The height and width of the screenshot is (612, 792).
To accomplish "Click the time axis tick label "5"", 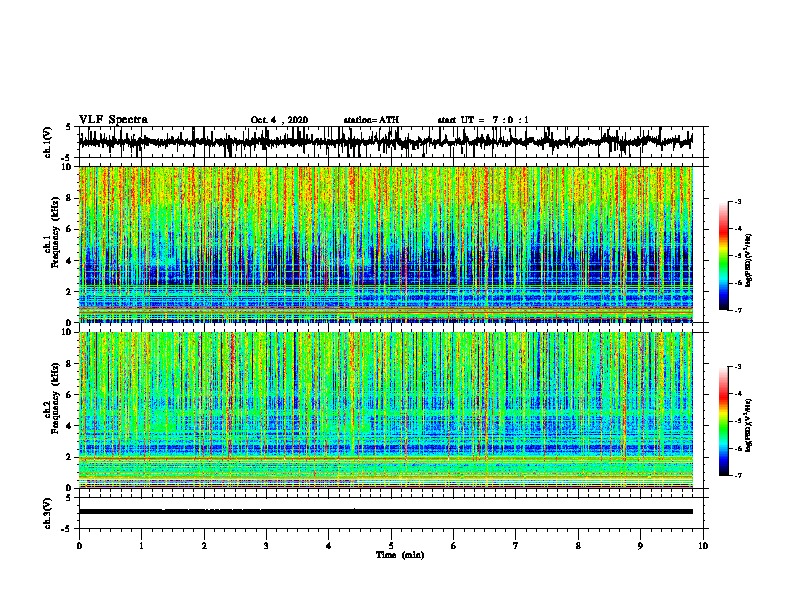I will [x=391, y=546].
